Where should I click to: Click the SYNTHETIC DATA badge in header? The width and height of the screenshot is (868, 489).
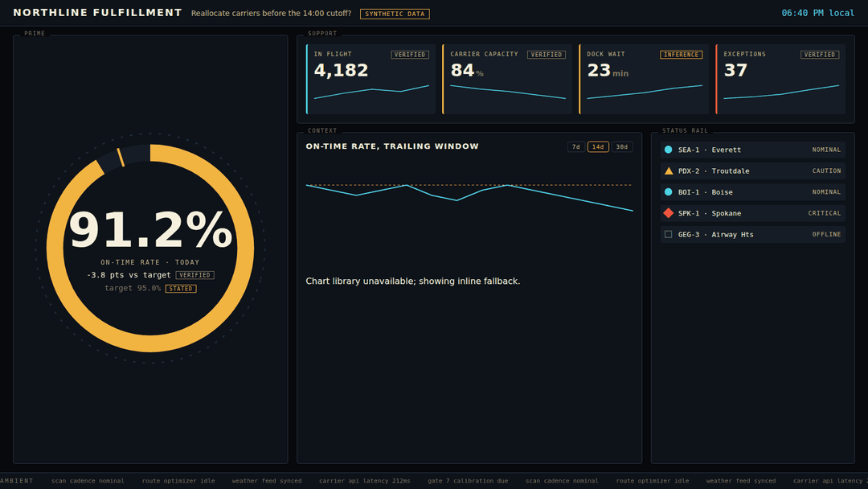[395, 14]
